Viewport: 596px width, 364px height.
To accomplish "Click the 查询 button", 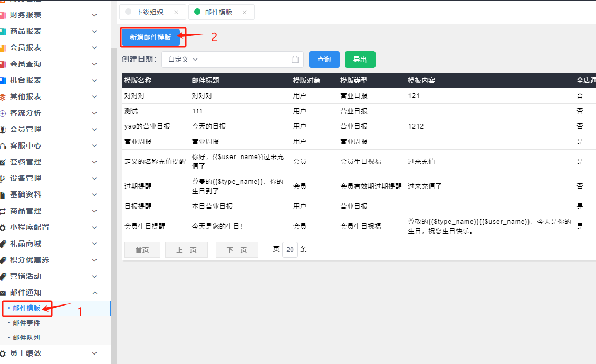I will click(x=324, y=60).
